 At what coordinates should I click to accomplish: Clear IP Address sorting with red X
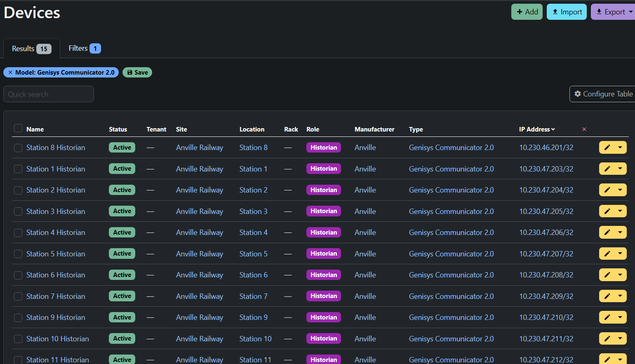(584, 129)
